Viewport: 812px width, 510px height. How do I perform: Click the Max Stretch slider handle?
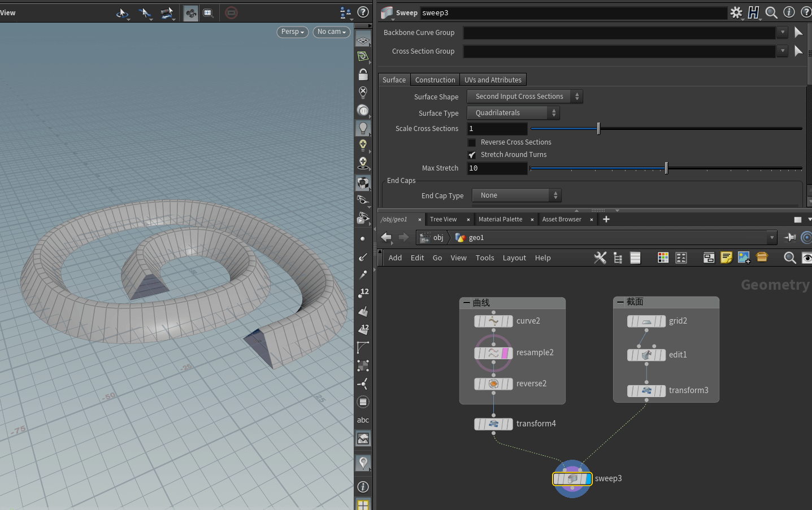click(666, 168)
